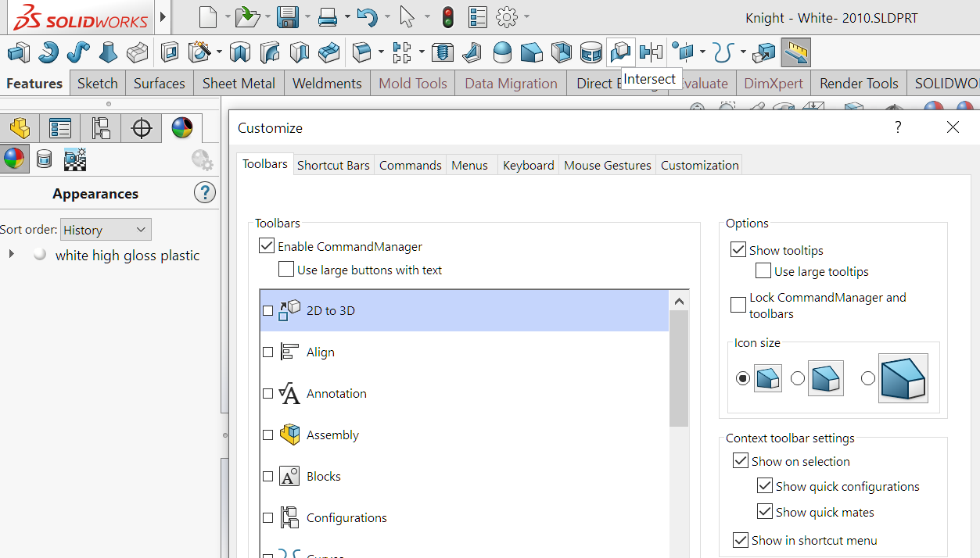This screenshot has width=980, height=558.
Task: Disable Show quick mates
Action: (x=765, y=512)
